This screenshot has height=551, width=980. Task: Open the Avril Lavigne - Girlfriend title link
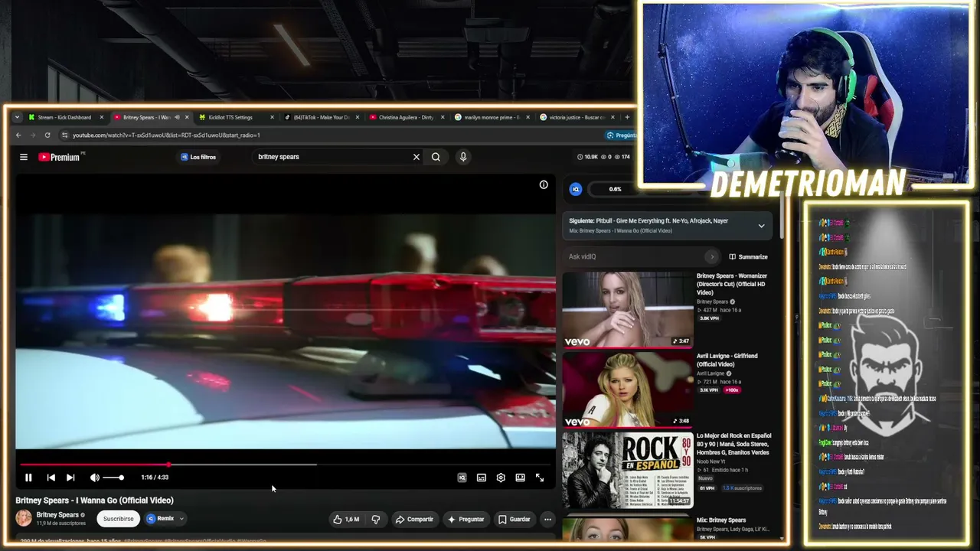[x=727, y=360]
